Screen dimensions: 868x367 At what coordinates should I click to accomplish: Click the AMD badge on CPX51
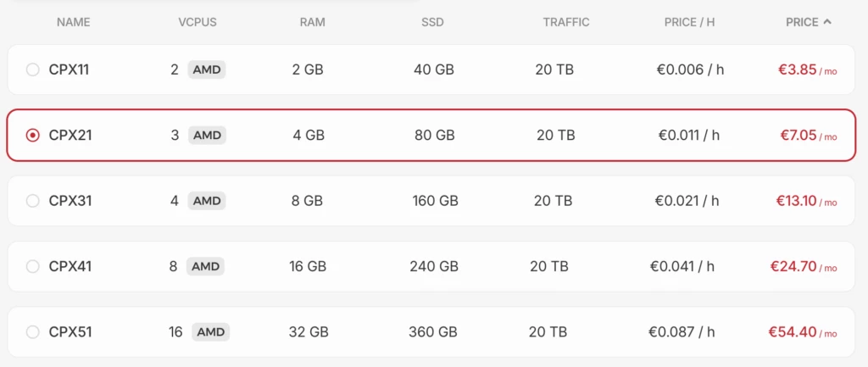click(x=210, y=331)
